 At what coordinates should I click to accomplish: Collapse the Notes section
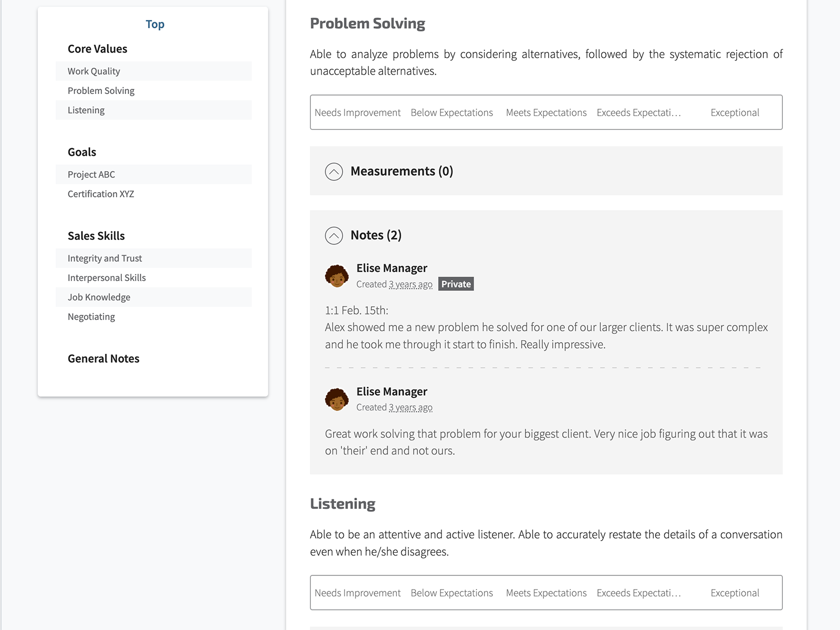[x=333, y=235]
